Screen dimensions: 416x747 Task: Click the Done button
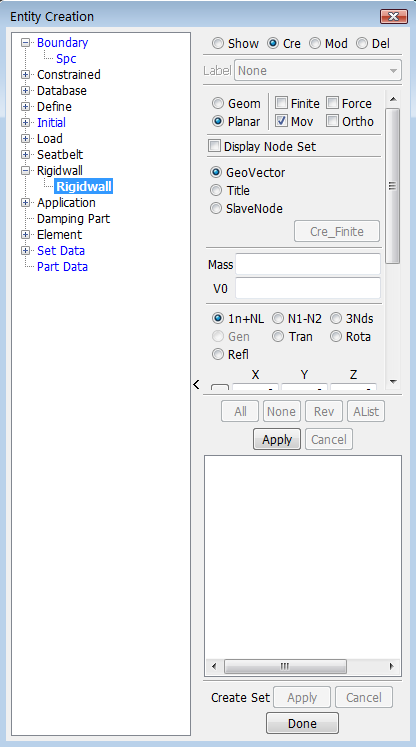click(x=302, y=723)
